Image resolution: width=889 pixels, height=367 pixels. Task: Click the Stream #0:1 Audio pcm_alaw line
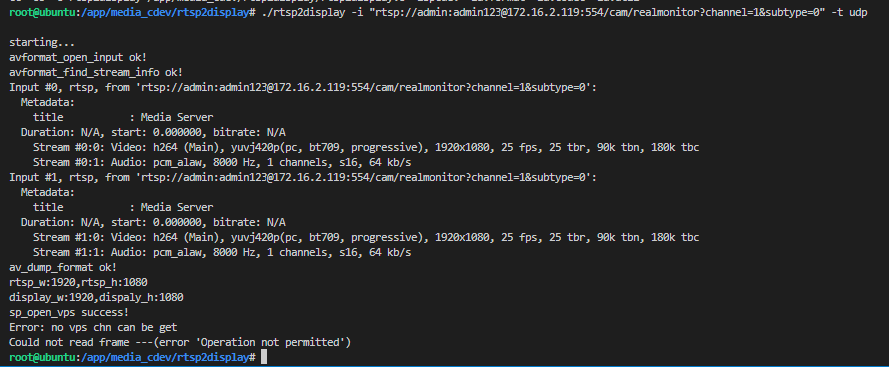point(222,162)
